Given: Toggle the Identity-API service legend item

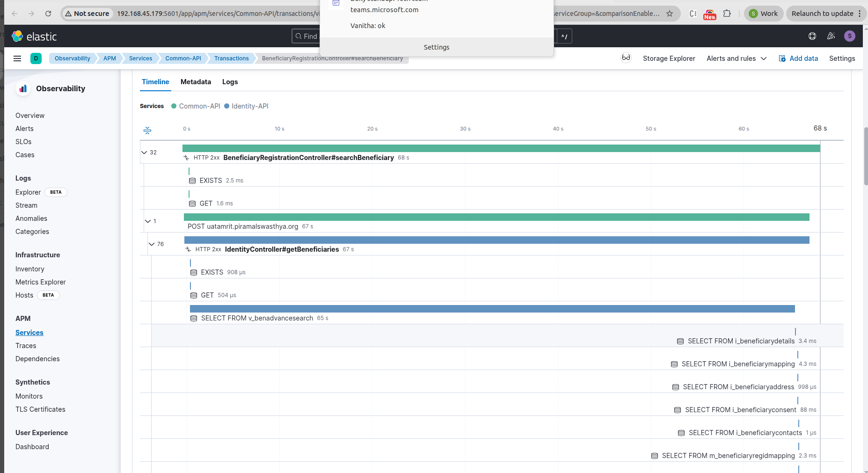Looking at the screenshot, I should coord(247,106).
